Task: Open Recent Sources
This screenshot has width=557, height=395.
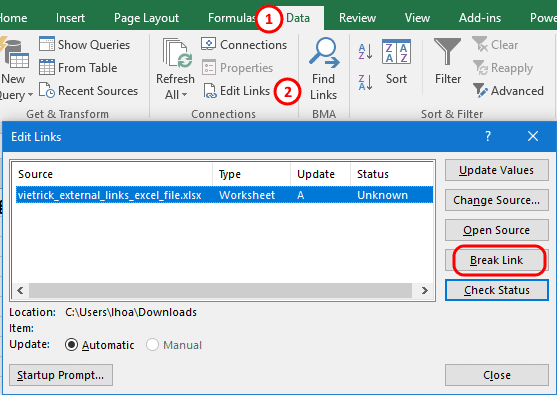Action: (x=88, y=91)
